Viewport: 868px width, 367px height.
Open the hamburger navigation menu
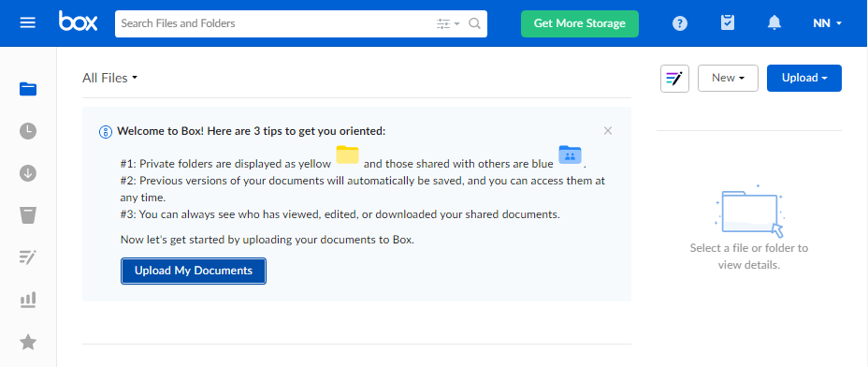click(28, 22)
